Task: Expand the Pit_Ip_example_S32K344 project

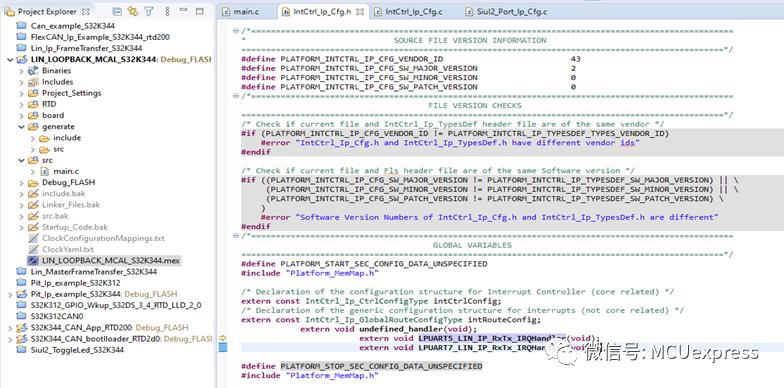Action: [10, 294]
